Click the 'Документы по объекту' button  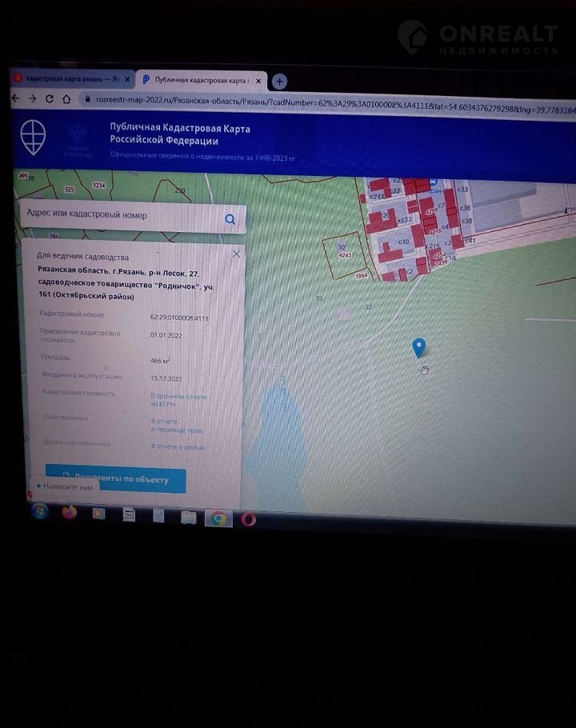(115, 479)
